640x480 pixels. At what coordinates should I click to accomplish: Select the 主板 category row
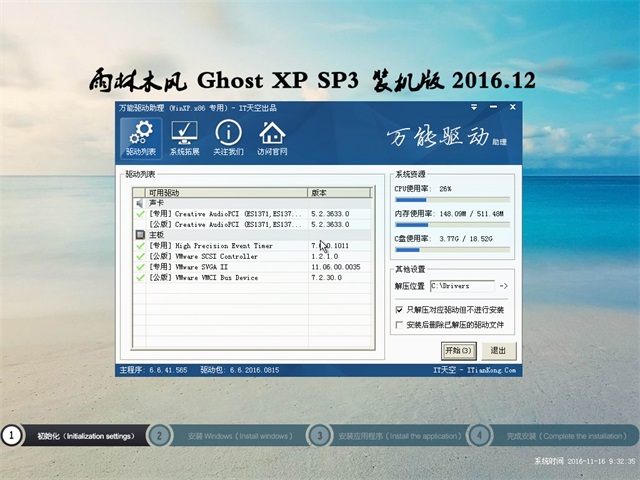252,235
